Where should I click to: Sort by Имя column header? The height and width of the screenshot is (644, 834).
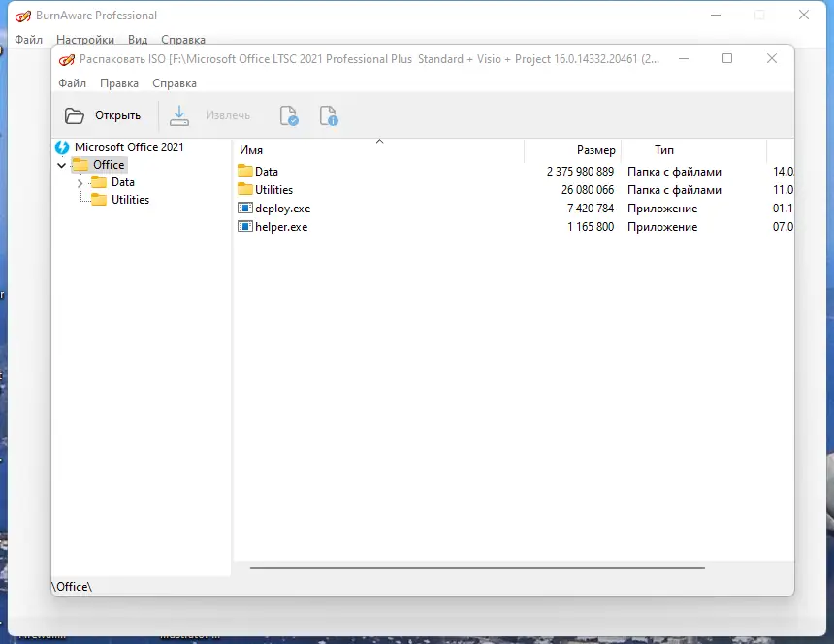coord(378,150)
